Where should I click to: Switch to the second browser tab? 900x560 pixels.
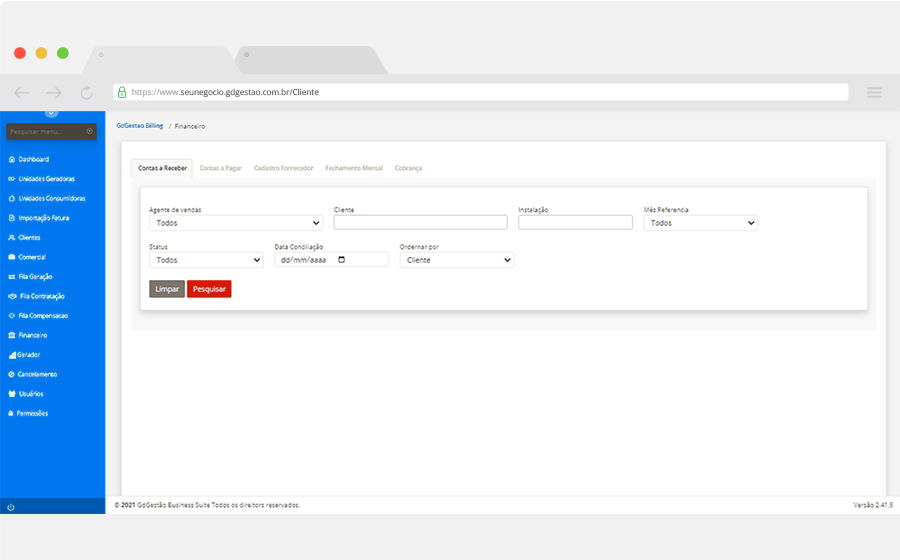(310, 60)
